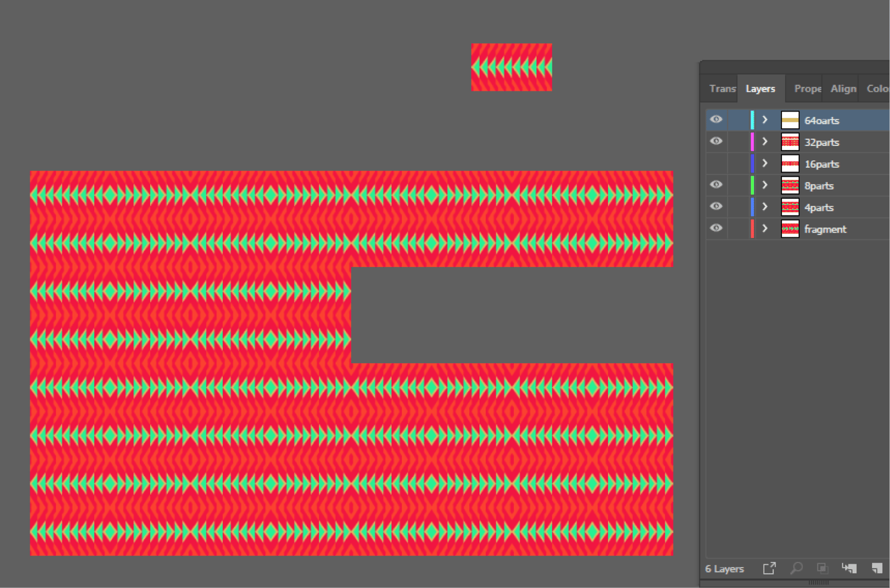The height and width of the screenshot is (588, 890).
Task: Click the 16parts layer thumbnail
Action: click(x=790, y=164)
